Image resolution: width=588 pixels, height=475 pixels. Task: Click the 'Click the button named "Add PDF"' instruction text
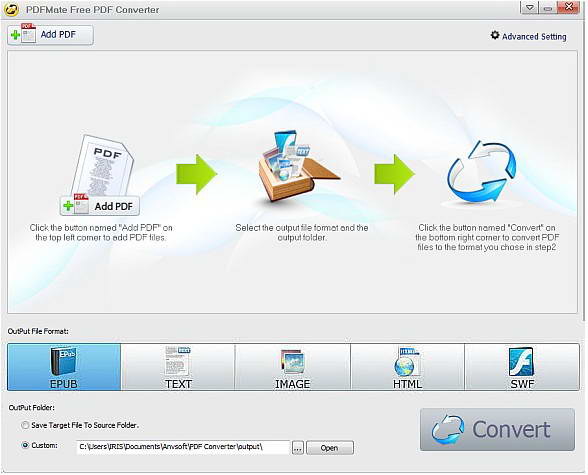point(101,232)
